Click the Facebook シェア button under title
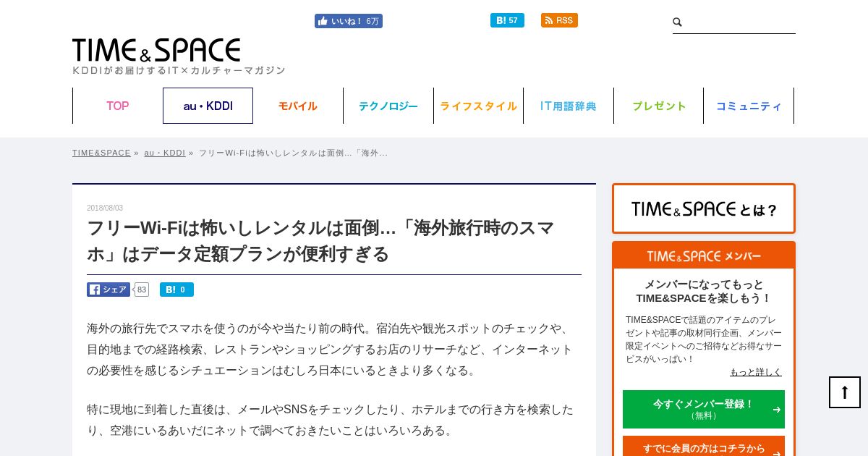The height and width of the screenshot is (456, 868). (109, 290)
